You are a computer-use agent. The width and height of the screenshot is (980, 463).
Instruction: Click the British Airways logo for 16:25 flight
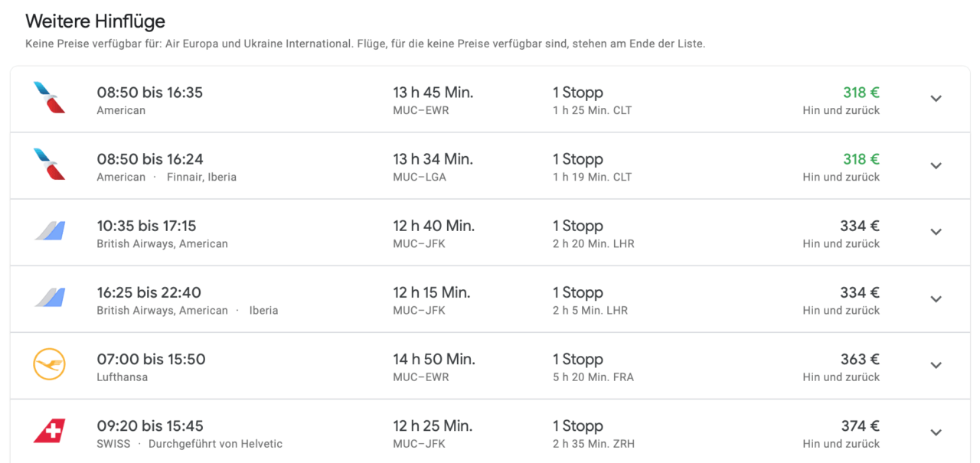(47, 298)
